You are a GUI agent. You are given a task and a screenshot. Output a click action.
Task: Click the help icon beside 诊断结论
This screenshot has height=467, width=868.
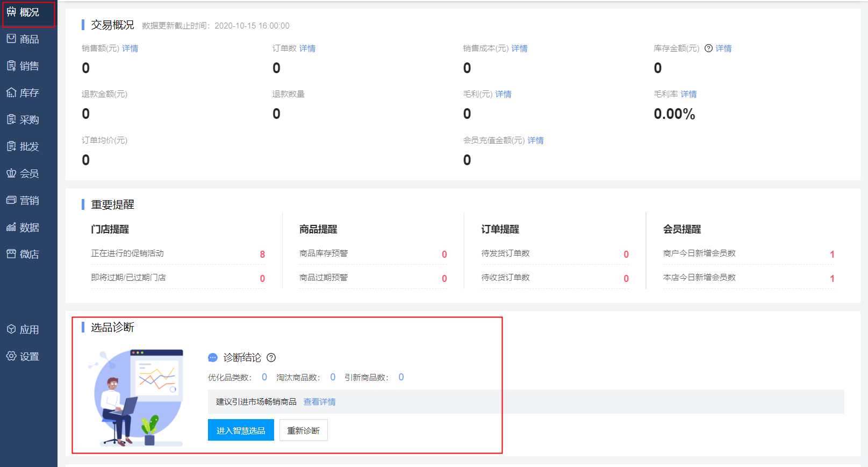271,358
